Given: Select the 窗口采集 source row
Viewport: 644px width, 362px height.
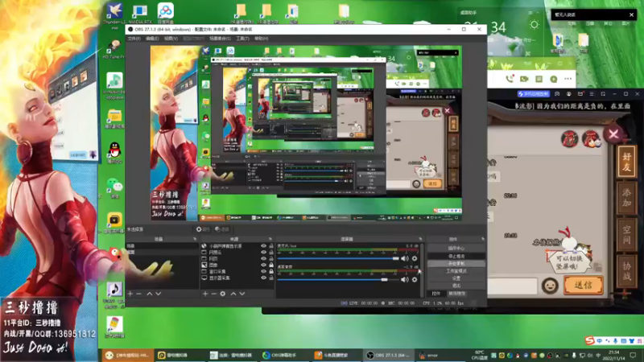Looking at the screenshot, I should click(237, 271).
